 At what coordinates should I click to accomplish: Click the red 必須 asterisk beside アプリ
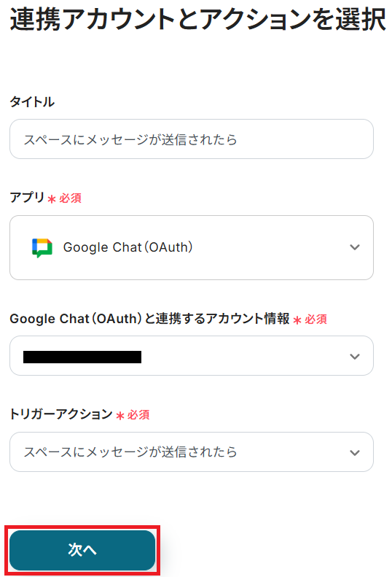tap(52, 199)
